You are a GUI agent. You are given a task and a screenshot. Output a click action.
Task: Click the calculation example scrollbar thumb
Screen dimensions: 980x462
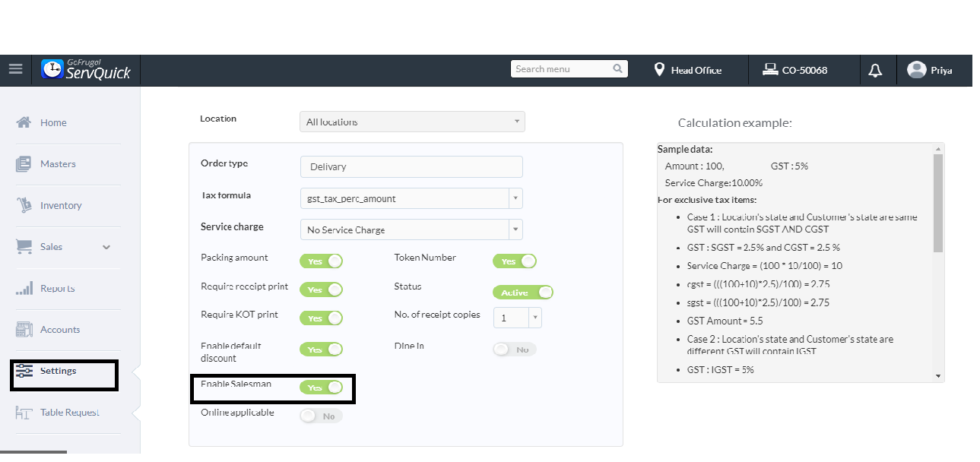click(x=937, y=202)
